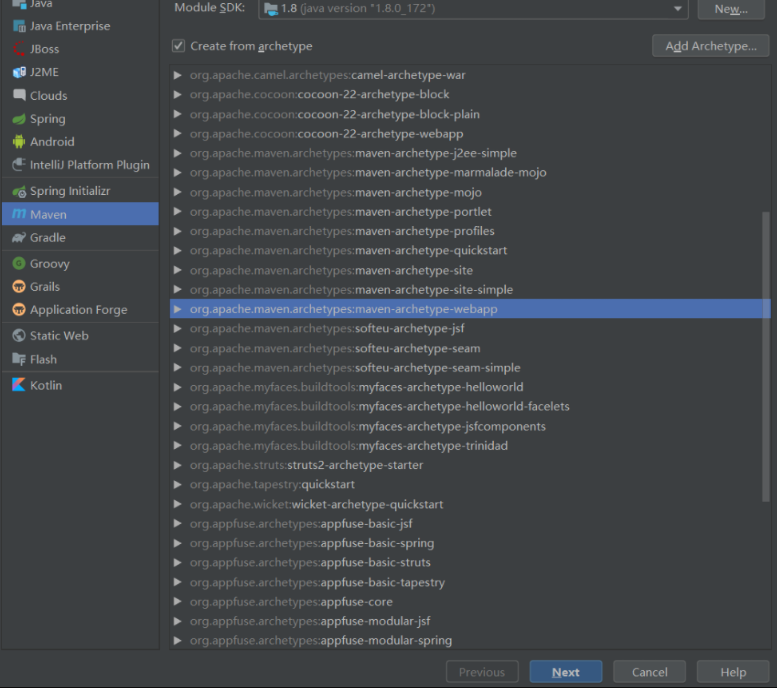The height and width of the screenshot is (688, 777).
Task: Expand the maven-archetype-quickstart arrow
Action: 177,251
